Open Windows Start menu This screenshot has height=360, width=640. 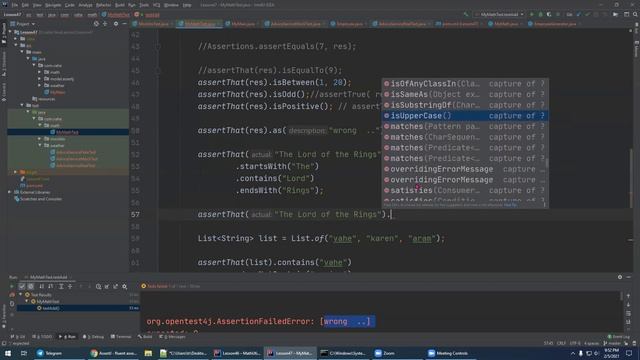point(8,353)
